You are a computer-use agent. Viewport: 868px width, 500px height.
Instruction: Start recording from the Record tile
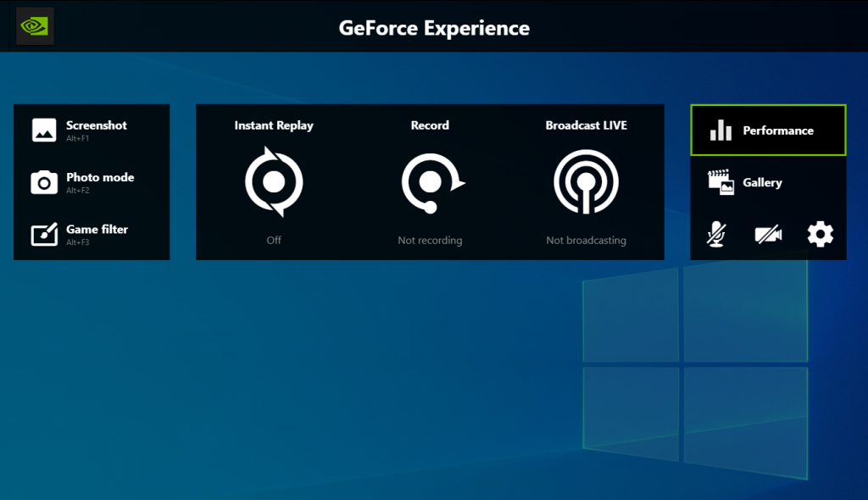(430, 181)
